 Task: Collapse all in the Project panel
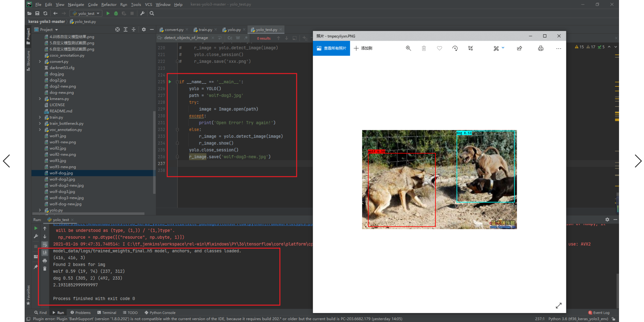coord(134,29)
